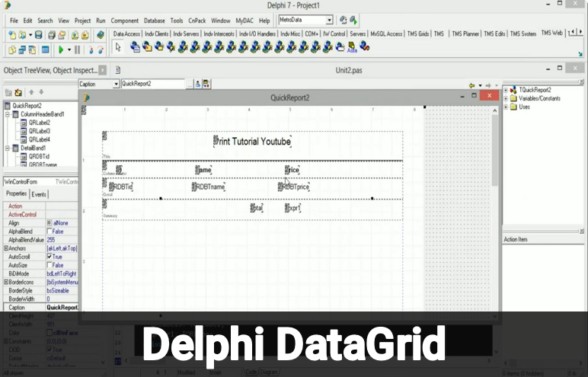Select QRDBTid in Object TreeView
This screenshot has width=588, height=377.
39,156
